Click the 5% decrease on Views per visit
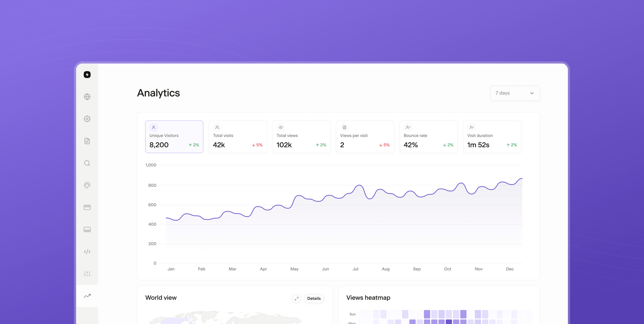This screenshot has height=324, width=644. [x=384, y=145]
